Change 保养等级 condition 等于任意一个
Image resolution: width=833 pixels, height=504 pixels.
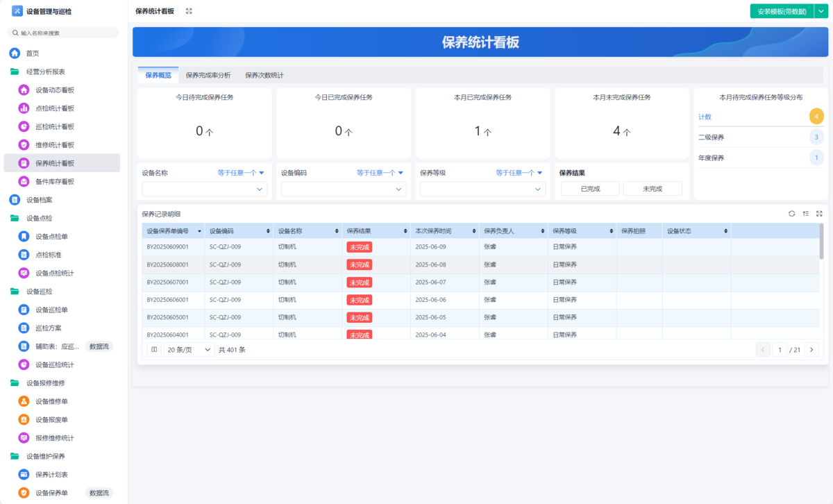(x=519, y=173)
